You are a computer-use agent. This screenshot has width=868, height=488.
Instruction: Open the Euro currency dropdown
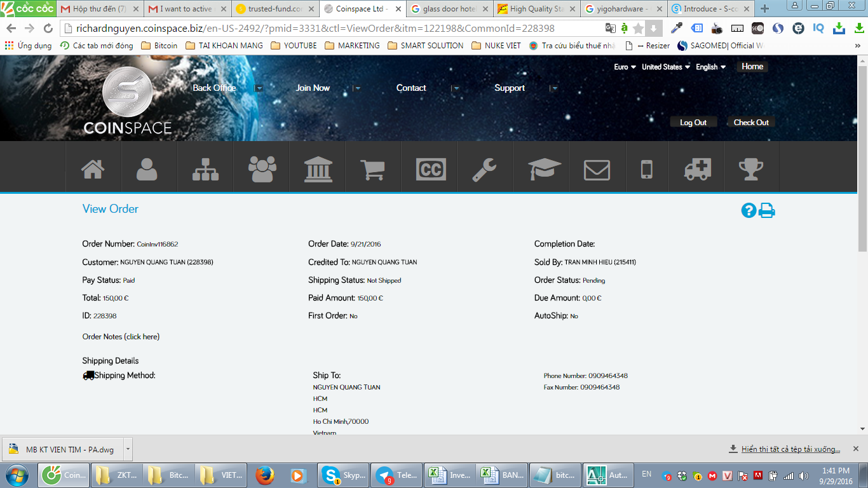(625, 67)
